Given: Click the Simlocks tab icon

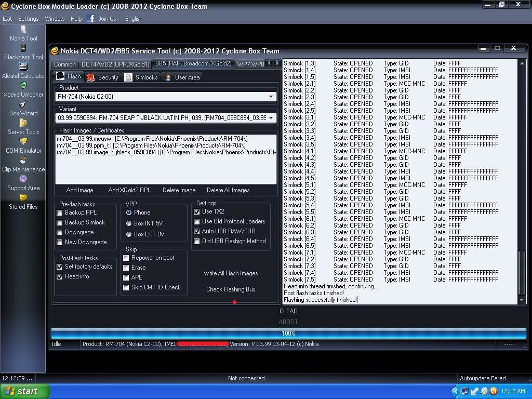Looking at the screenshot, I should pos(128,77).
